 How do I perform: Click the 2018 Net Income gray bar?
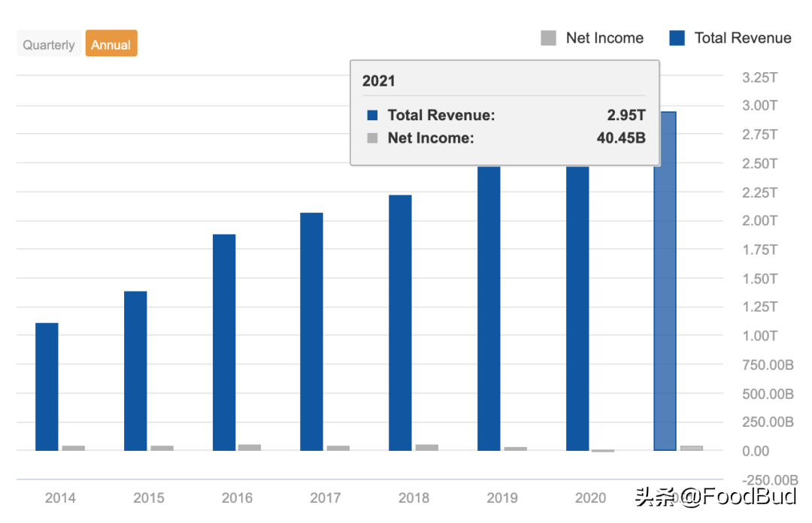click(x=427, y=447)
